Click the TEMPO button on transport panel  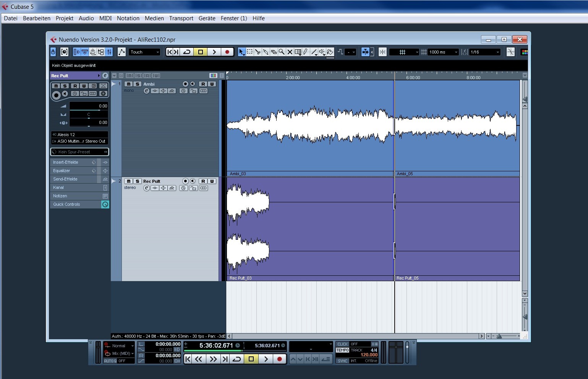click(x=343, y=350)
